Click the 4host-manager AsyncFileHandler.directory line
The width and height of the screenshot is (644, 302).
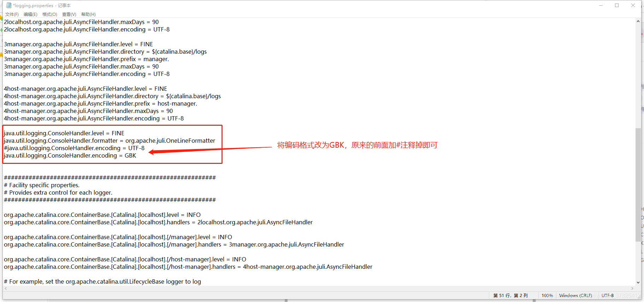pos(112,96)
